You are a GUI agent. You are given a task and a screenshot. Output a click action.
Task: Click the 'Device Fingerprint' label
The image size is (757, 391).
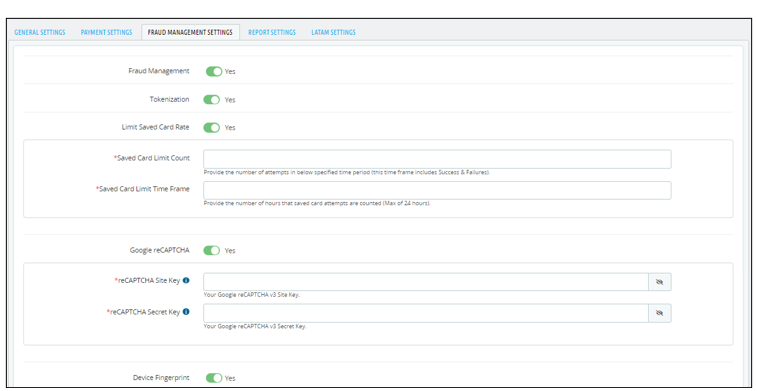(161, 377)
